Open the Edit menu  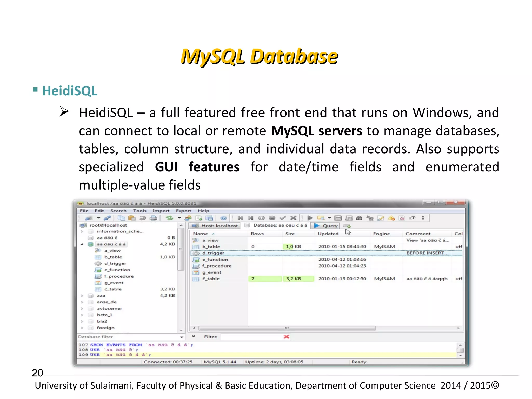click(99, 211)
